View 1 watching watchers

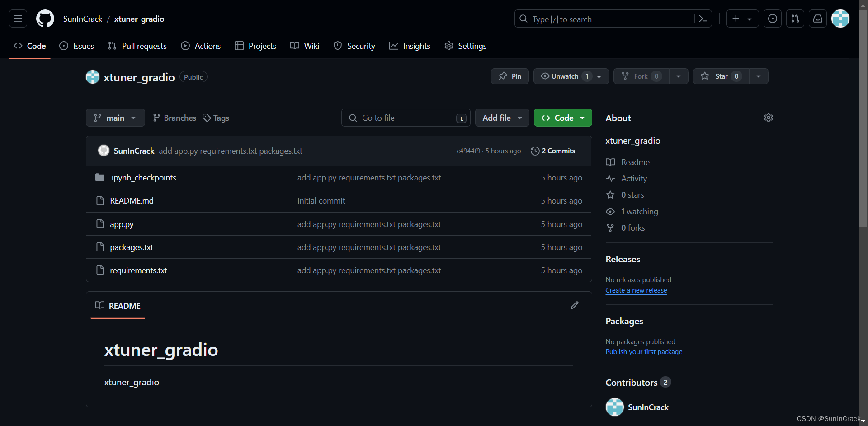click(x=632, y=211)
